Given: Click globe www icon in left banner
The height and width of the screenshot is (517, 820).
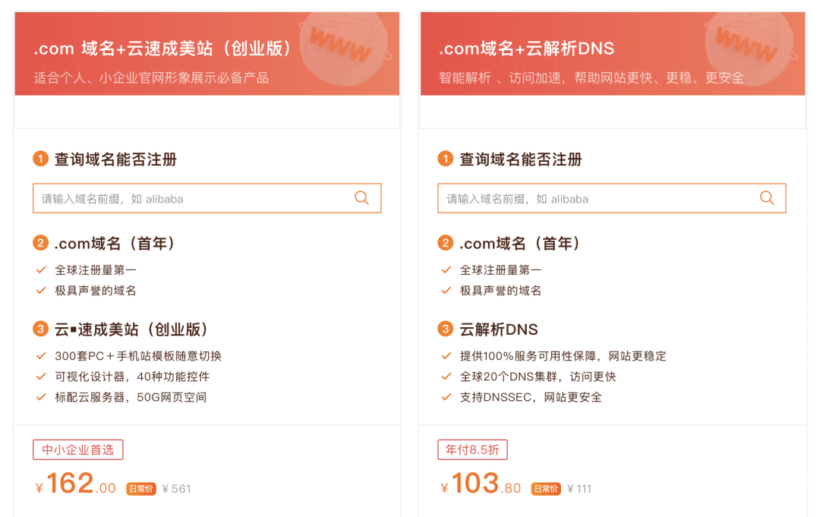Looking at the screenshot, I should (344, 48).
